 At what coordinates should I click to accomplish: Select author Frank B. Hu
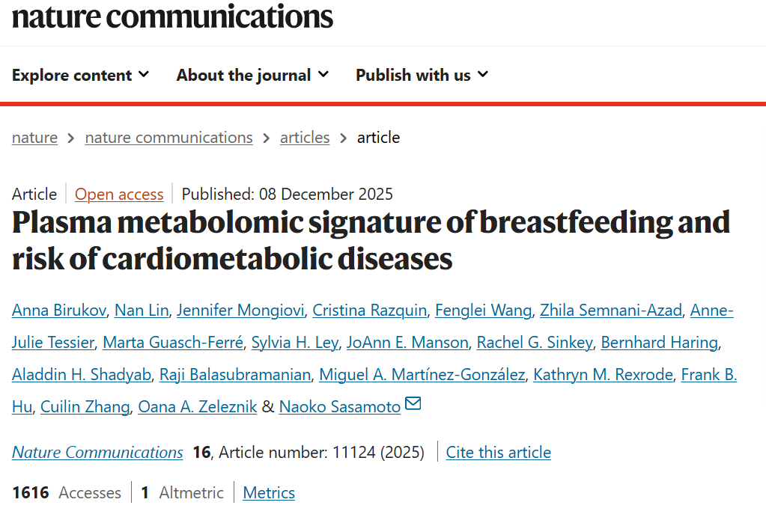tap(708, 374)
